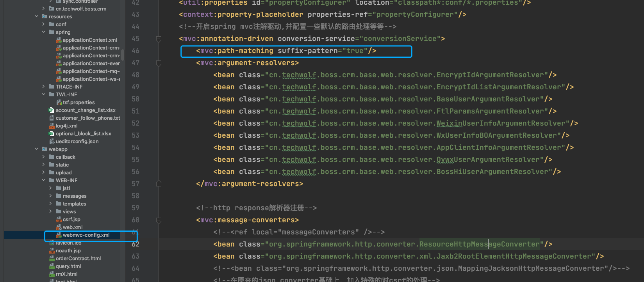Viewport: 644px width, 282px height.
Task: Collapse the resources folder node
Action: click(x=37, y=16)
